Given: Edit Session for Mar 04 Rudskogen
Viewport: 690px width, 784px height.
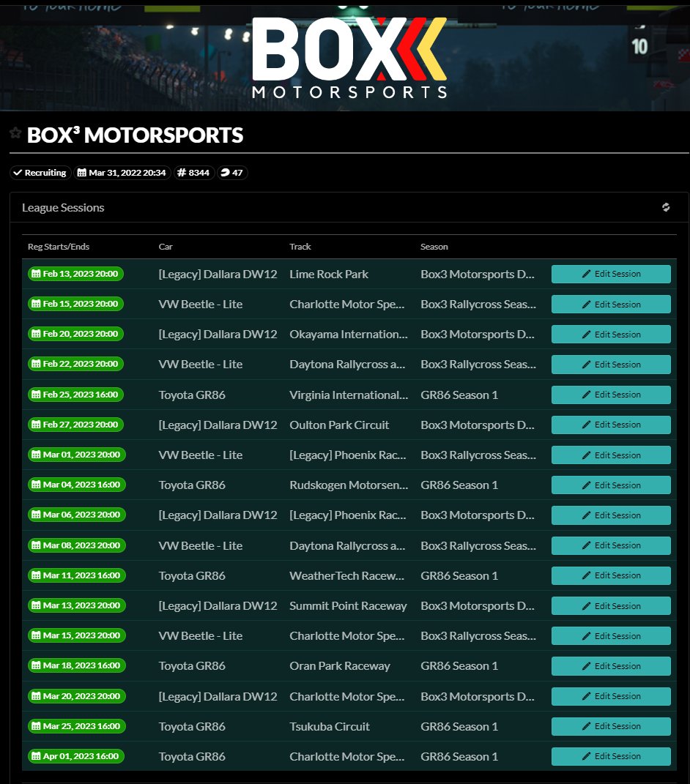Looking at the screenshot, I should click(x=611, y=485).
